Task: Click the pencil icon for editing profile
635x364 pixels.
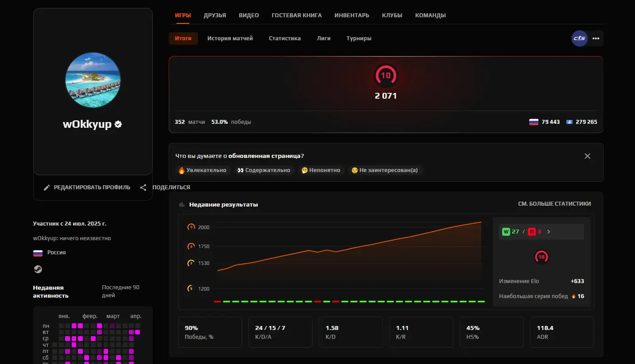Action: point(46,188)
